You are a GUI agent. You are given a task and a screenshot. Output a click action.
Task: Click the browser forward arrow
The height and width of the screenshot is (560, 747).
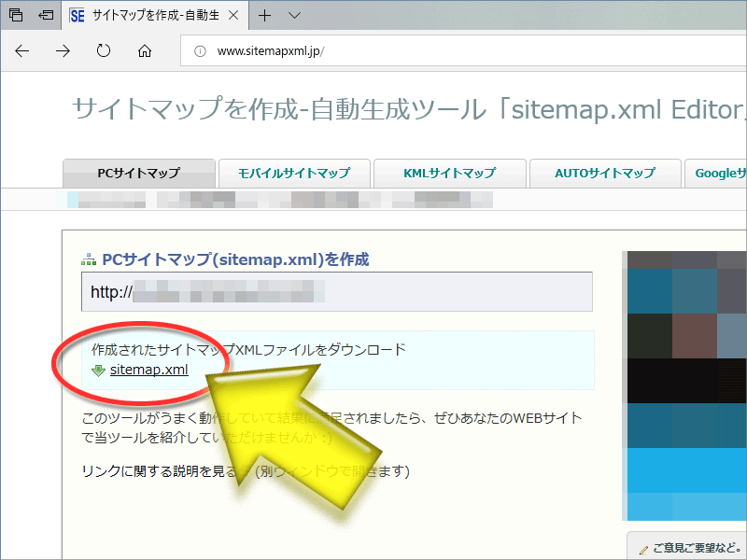click(x=63, y=51)
